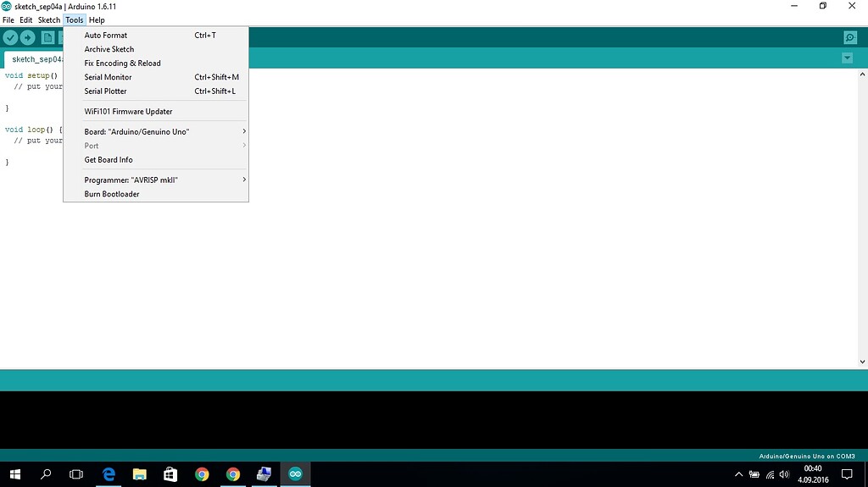Choose Auto Format from Tools menu

pos(156,35)
